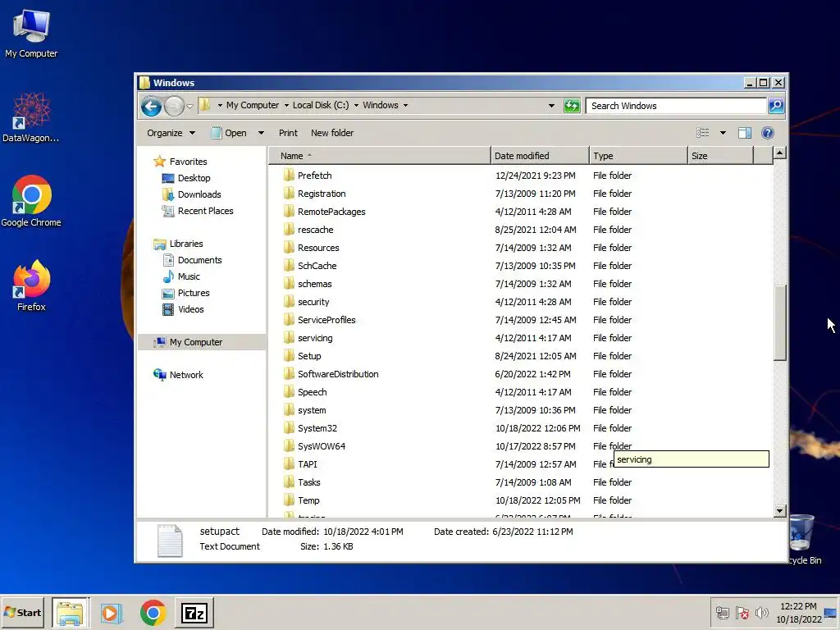
Task: Expand the address bar history dropdown
Action: coord(551,106)
